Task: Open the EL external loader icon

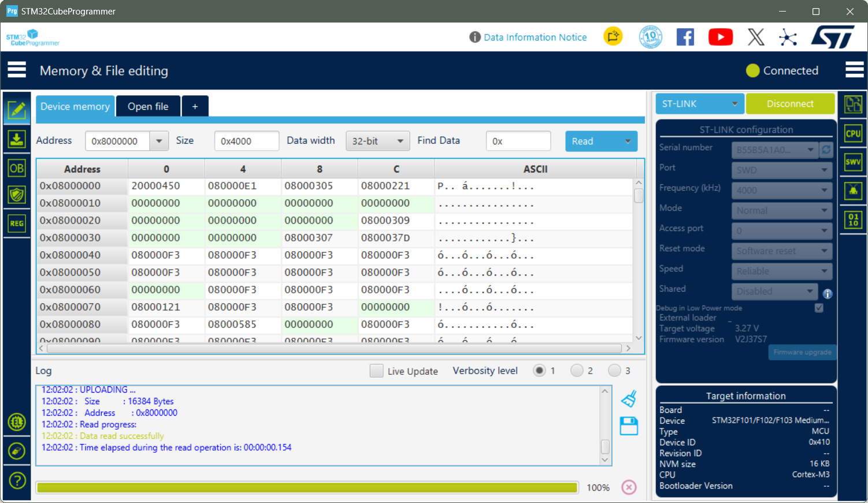Action: 17,422
